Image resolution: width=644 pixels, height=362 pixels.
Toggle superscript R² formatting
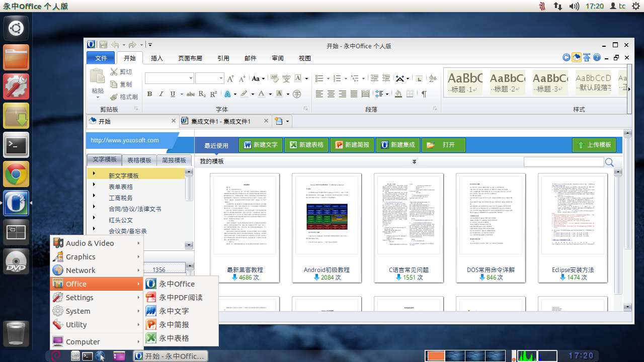click(213, 94)
